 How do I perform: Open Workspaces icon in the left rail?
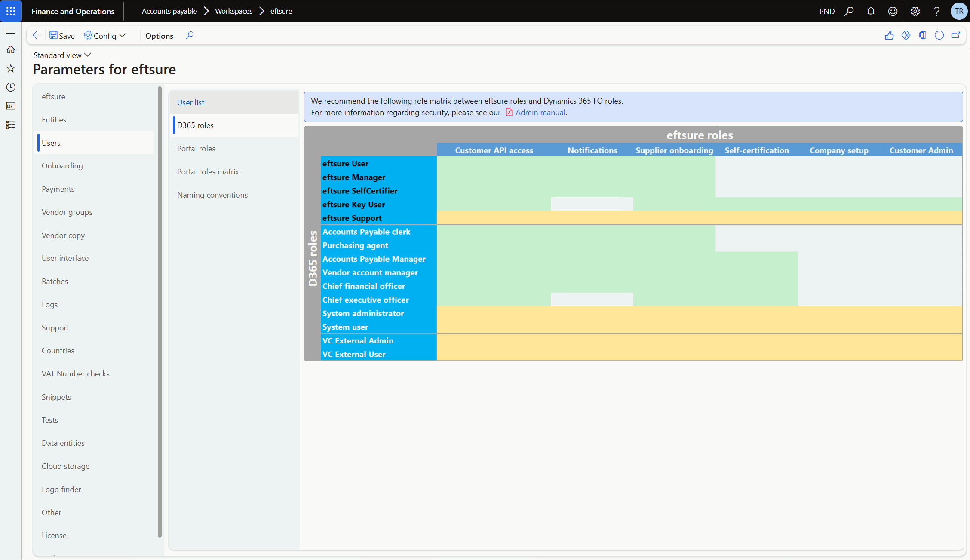(11, 106)
